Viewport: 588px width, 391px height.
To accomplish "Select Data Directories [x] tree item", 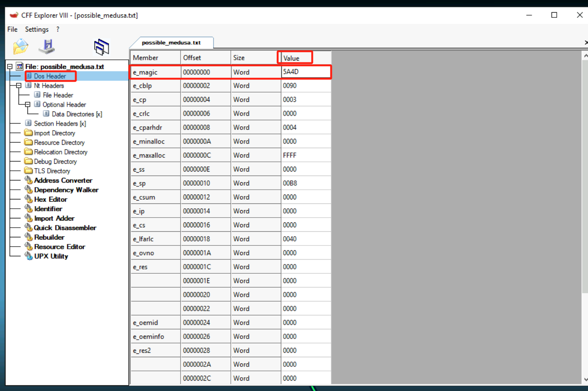I will [77, 114].
